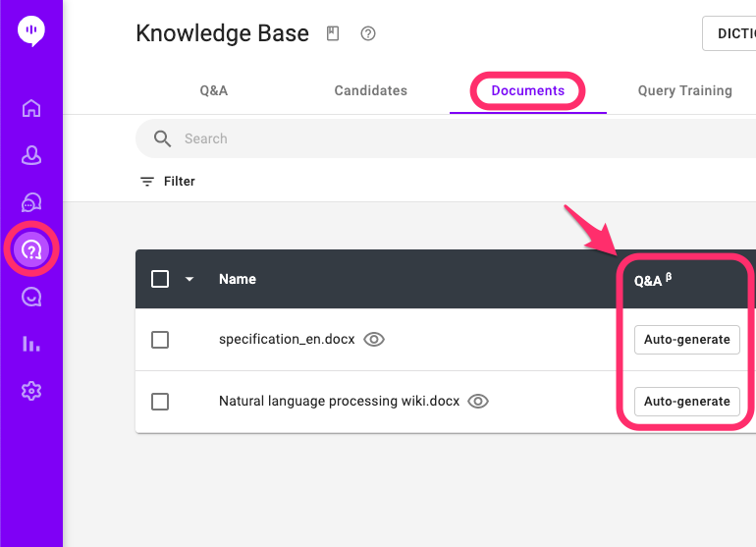The width and height of the screenshot is (756, 547).
Task: Check the specification_en.docx row checkbox
Action: pos(160,340)
